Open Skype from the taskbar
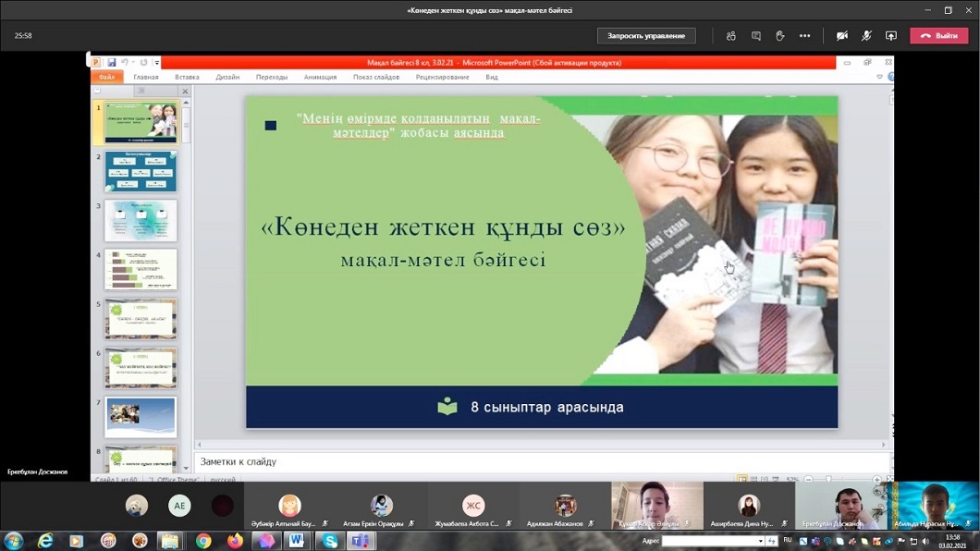This screenshot has width=980, height=551. [330, 541]
